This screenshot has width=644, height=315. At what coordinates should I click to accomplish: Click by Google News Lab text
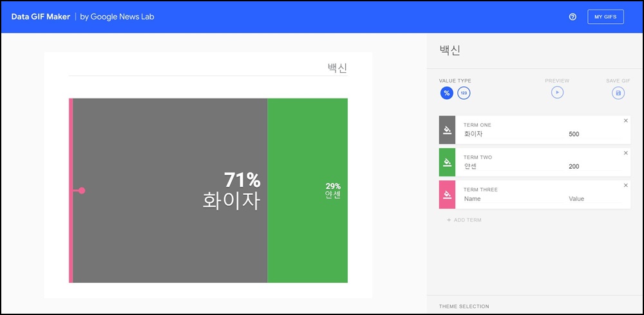coord(117,17)
